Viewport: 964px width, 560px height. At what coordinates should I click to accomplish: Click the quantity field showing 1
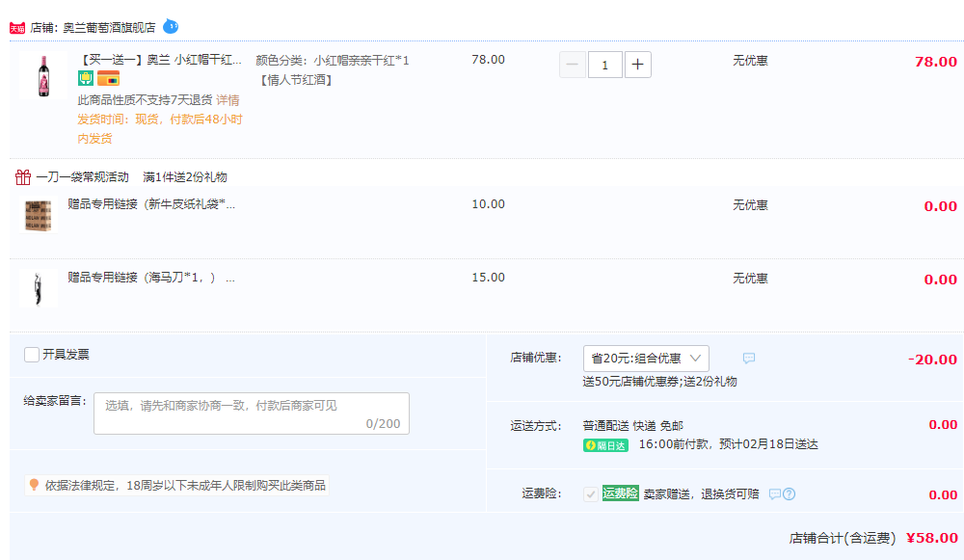pyautogui.click(x=605, y=65)
